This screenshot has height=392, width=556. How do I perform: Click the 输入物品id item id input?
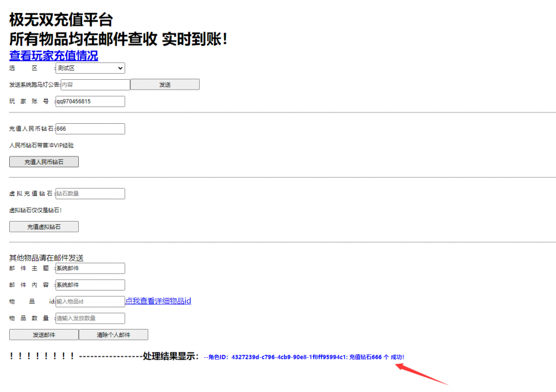point(90,301)
